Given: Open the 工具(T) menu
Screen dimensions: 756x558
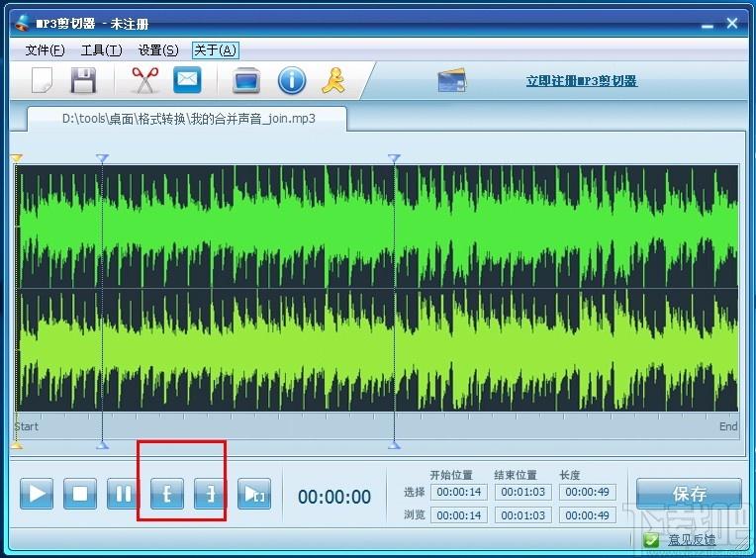Looking at the screenshot, I should click(x=101, y=50).
